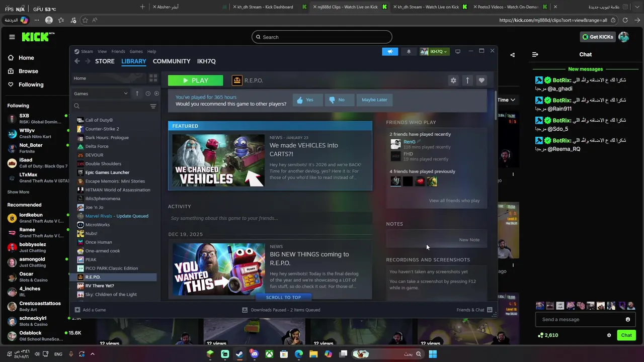644x362 pixels.
Task: Click the green Chat send button
Action: (x=626, y=335)
